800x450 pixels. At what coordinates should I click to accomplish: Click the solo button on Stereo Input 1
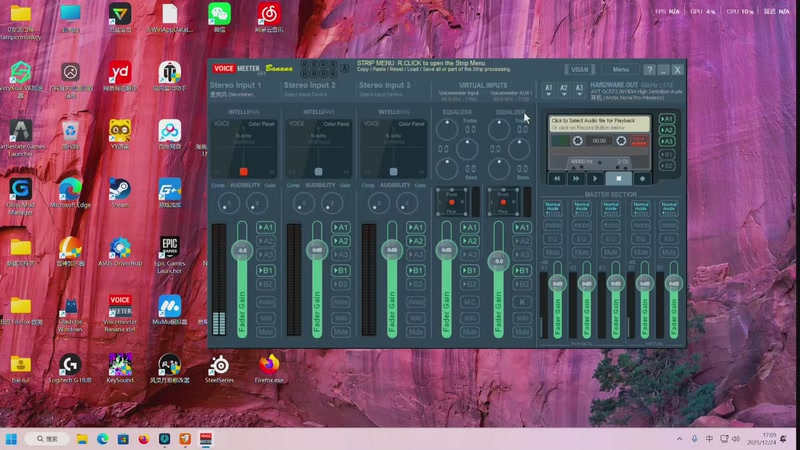pos(265,316)
